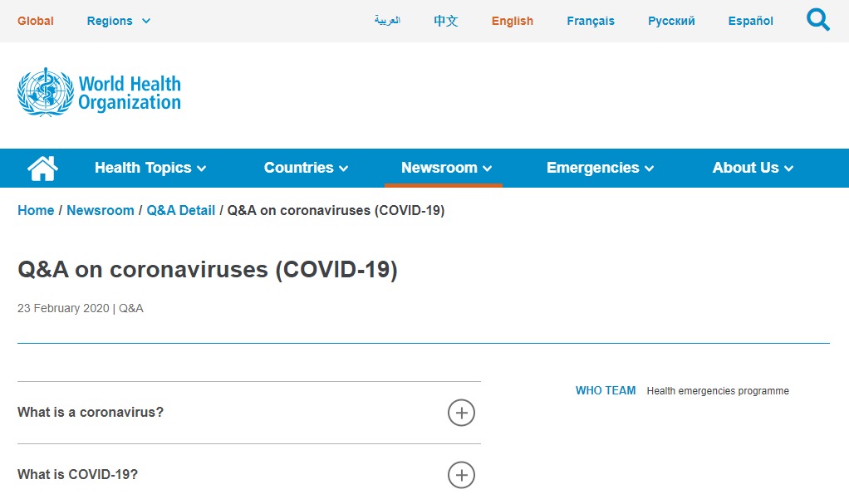Viewport: 849px width, 504px height.
Task: Open the Emergencies menu
Action: point(600,168)
